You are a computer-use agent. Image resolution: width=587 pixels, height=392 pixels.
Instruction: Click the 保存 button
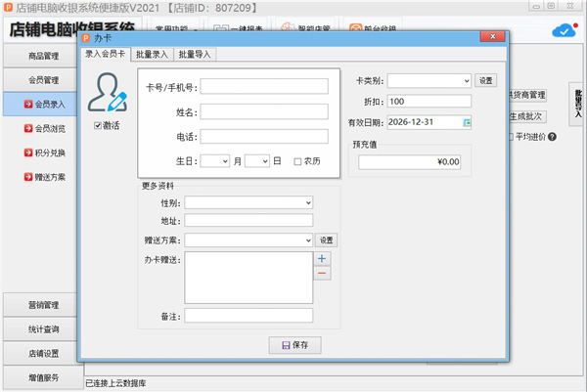(x=295, y=345)
